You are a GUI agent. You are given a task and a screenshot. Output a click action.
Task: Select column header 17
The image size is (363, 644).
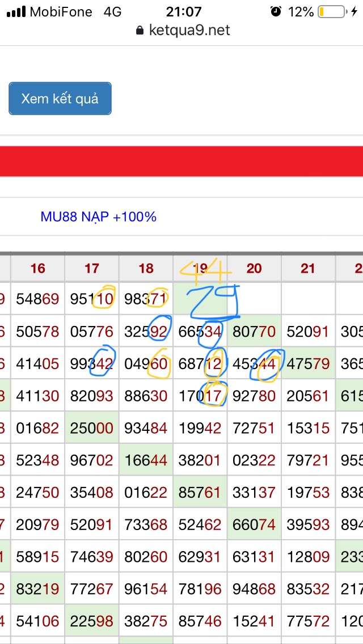tap(92, 268)
